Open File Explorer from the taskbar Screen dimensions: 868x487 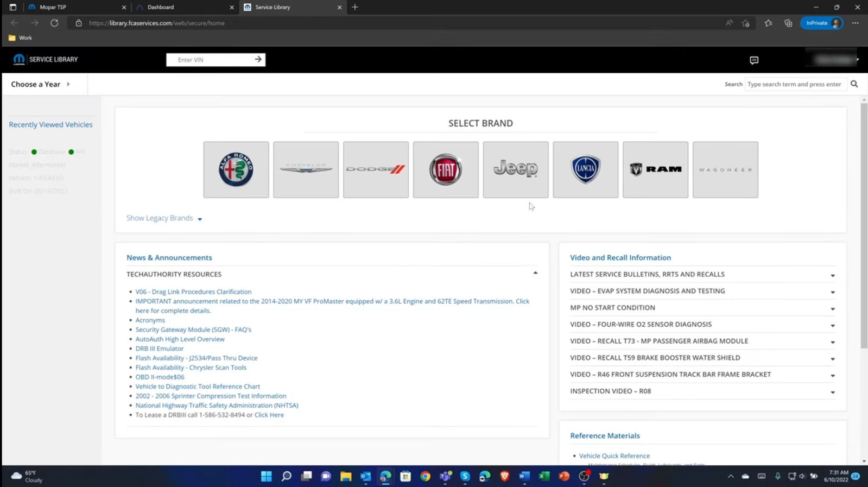click(346, 476)
